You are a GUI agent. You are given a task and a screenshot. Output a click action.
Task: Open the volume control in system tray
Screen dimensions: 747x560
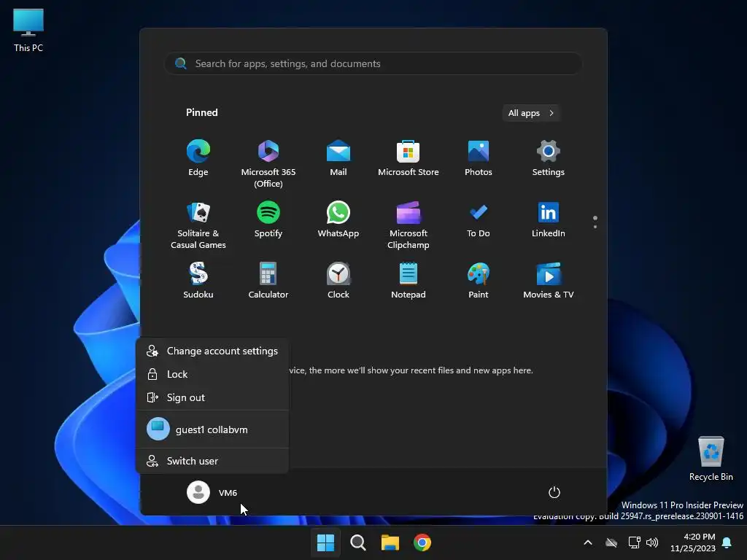click(652, 542)
